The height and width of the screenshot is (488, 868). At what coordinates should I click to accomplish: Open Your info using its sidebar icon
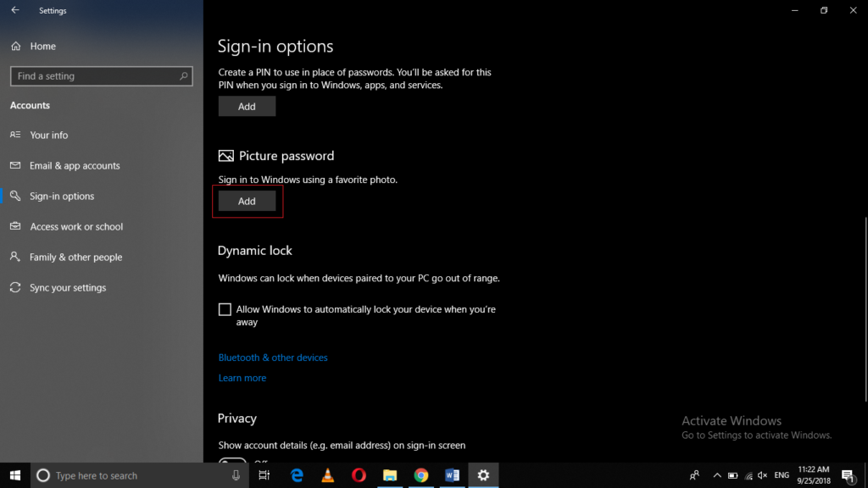coord(14,135)
